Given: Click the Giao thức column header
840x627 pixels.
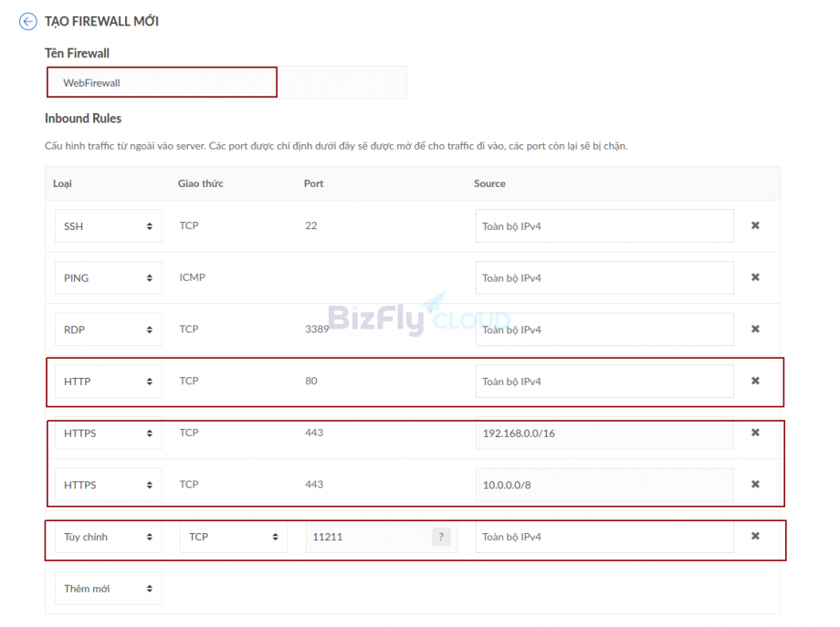Looking at the screenshot, I should pyautogui.click(x=200, y=183).
